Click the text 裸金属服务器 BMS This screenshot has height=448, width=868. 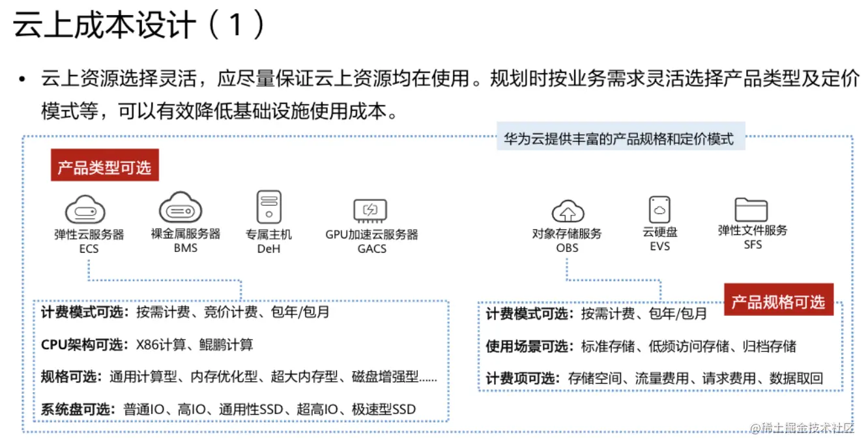pyautogui.click(x=185, y=240)
